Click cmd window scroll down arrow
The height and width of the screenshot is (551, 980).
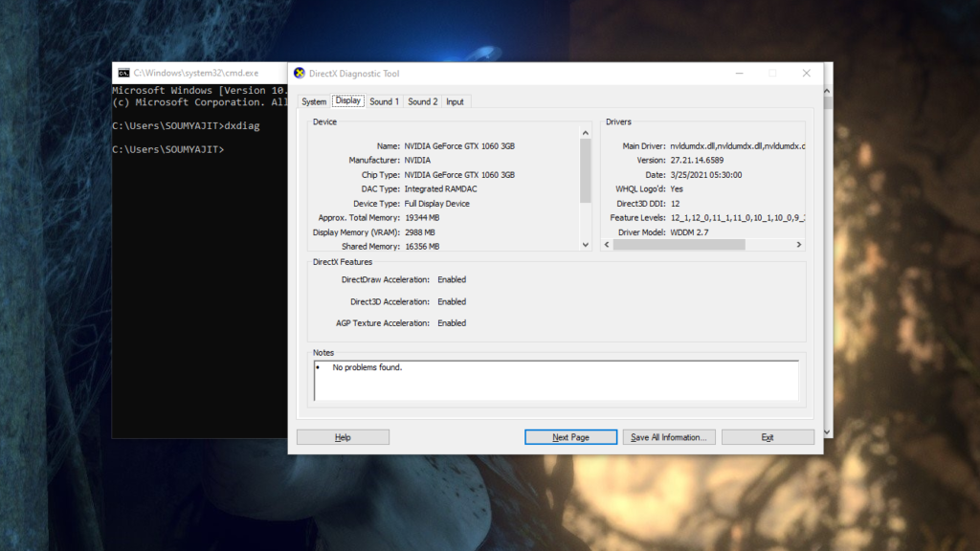tap(828, 432)
